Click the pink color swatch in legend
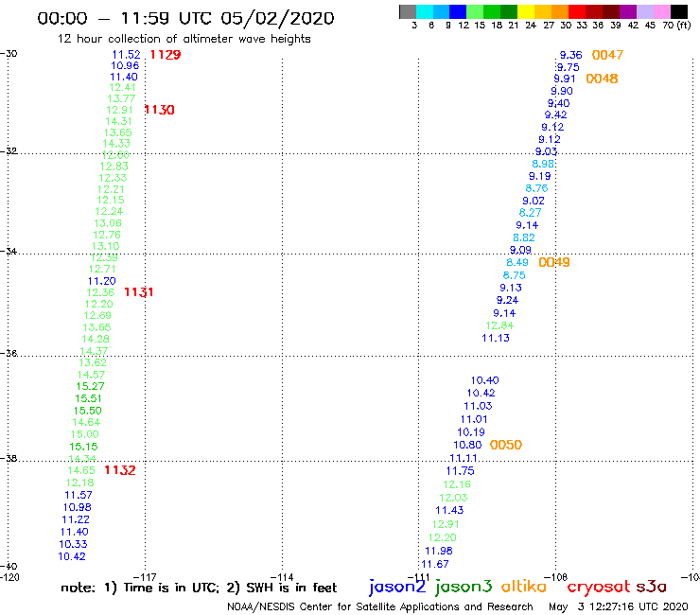Viewport: 700px width, 615px height. [662, 11]
